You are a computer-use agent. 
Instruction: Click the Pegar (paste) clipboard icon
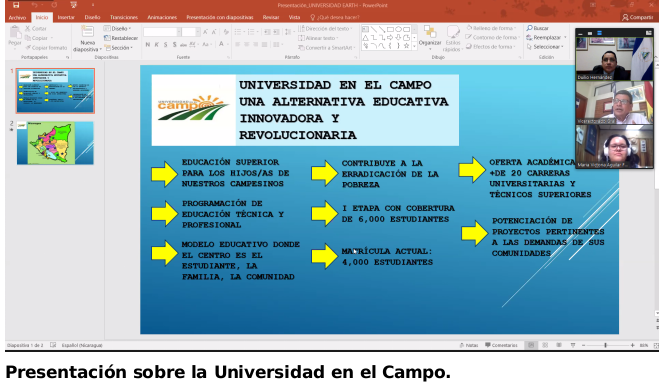point(15,32)
